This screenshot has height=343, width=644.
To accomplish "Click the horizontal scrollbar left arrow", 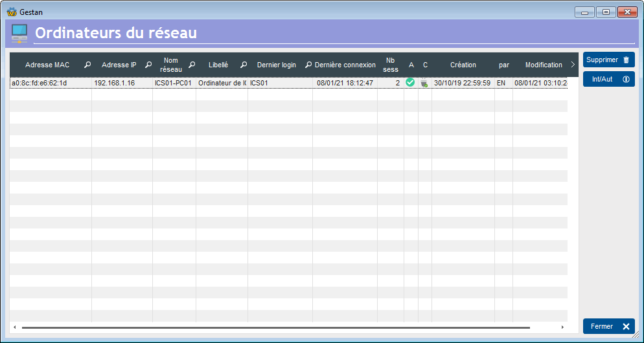I will pos(14,327).
